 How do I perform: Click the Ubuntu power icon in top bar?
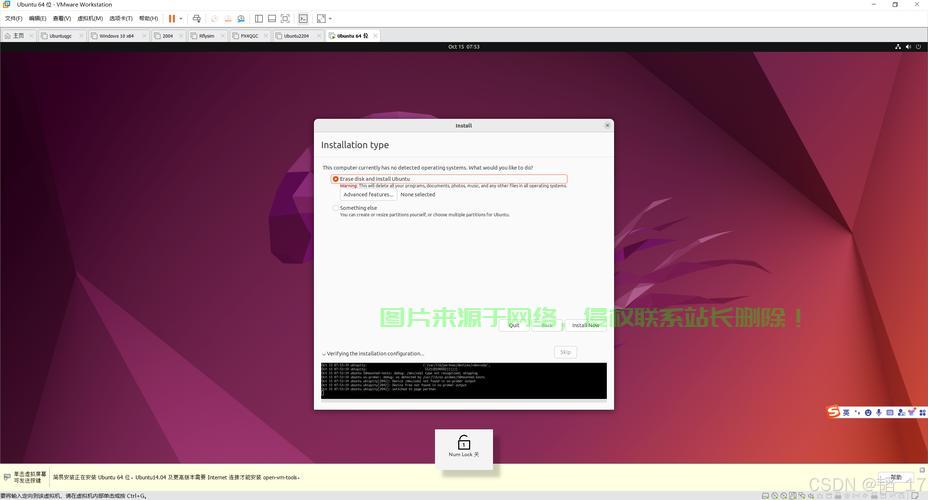[919, 47]
